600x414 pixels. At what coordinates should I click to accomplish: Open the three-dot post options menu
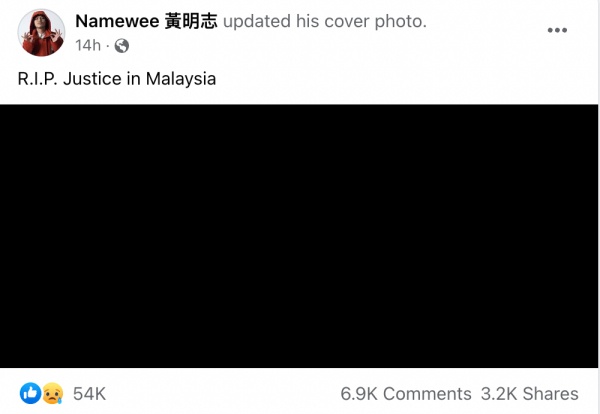557,30
